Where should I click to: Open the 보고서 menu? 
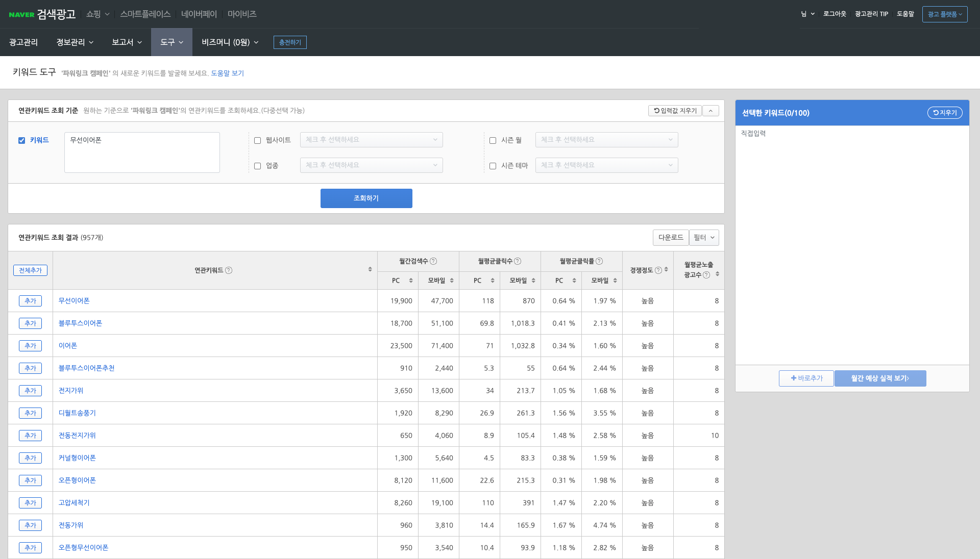coord(127,42)
